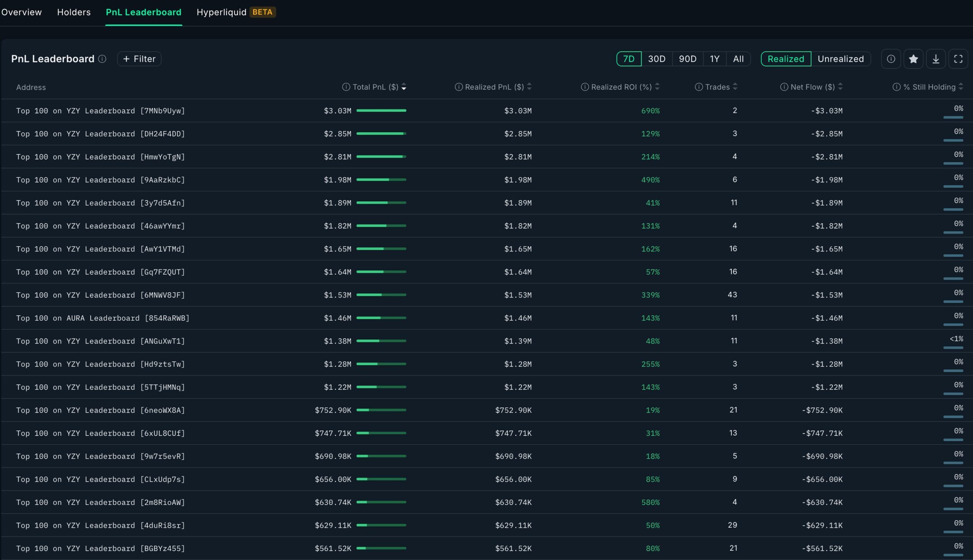The height and width of the screenshot is (560, 973).
Task: Sort by % Still Holding arrows
Action: (961, 87)
